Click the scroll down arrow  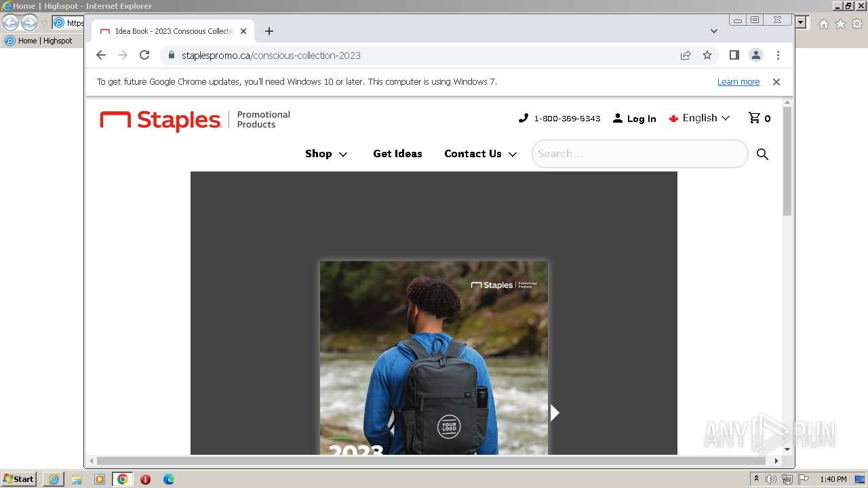click(x=787, y=449)
